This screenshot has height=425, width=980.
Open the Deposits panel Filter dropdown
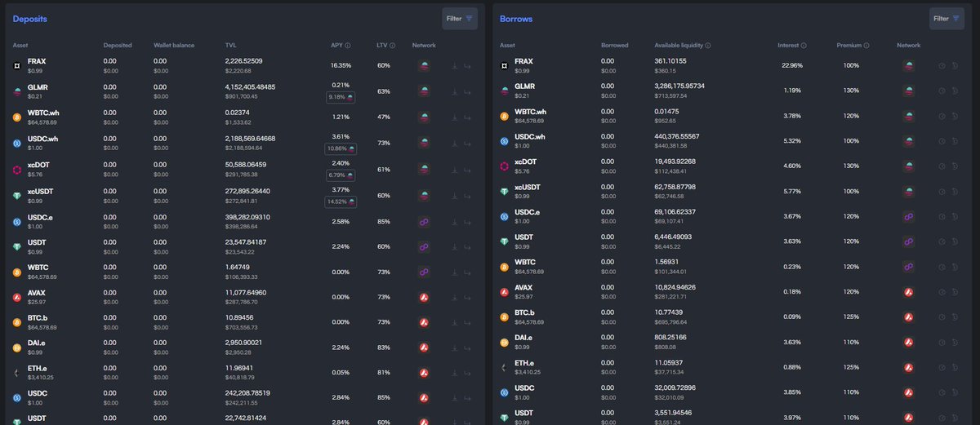458,18
